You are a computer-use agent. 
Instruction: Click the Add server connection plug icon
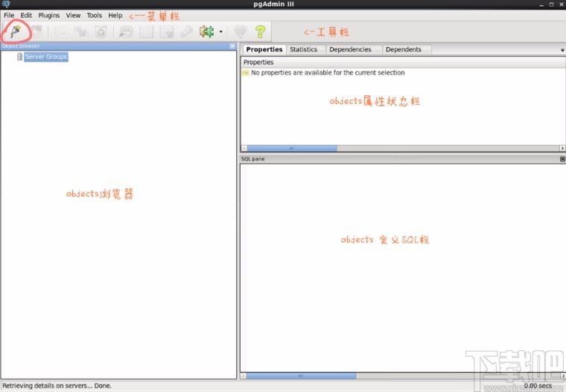[x=16, y=32]
